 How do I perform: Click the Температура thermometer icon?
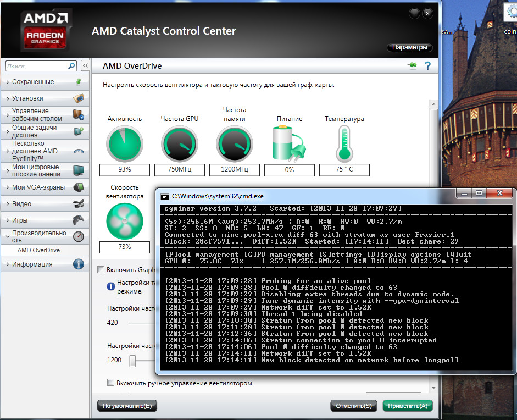[344, 144]
